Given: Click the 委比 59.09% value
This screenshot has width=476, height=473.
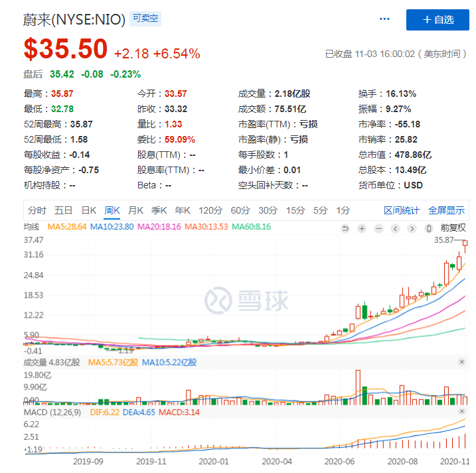Looking at the screenshot, I should 180,139.
